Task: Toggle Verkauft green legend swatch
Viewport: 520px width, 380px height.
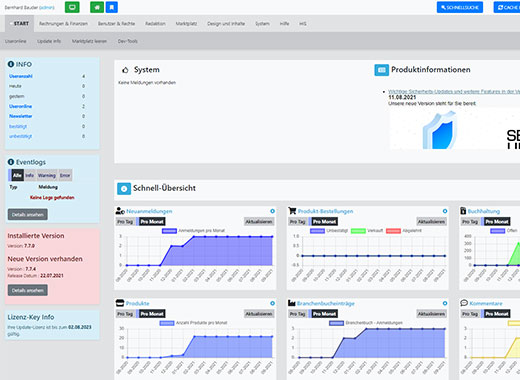Action: pos(358,231)
